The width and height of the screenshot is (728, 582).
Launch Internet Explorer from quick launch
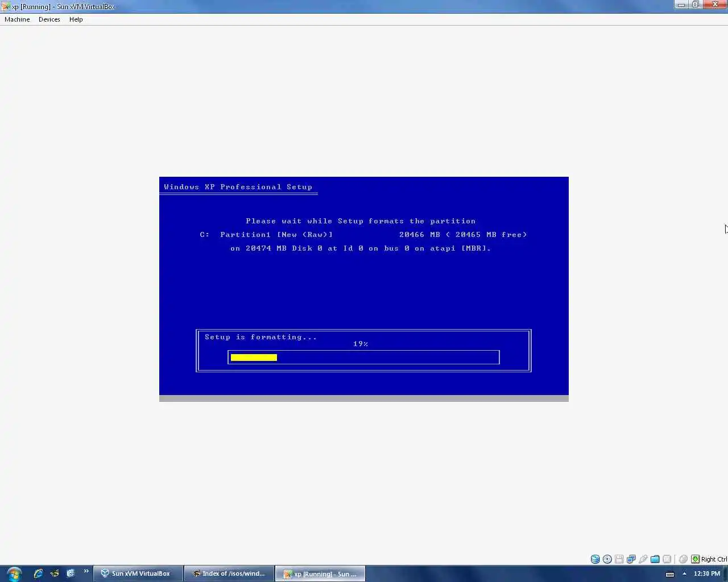[38, 573]
